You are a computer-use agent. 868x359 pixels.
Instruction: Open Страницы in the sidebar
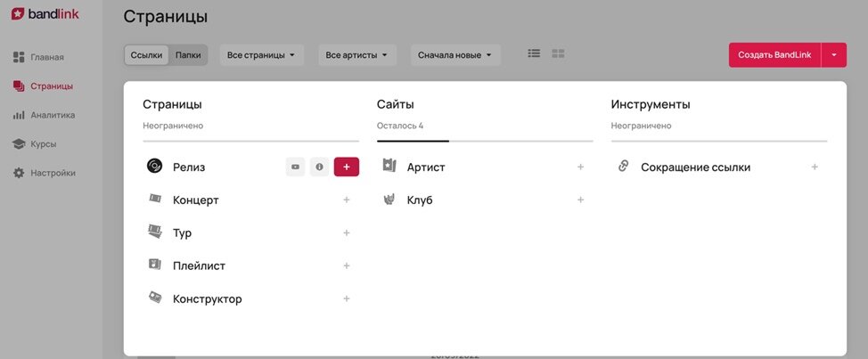coord(52,86)
